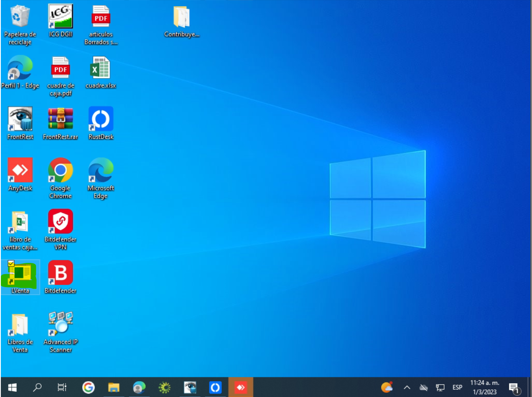Open the Windows Start menu
The height and width of the screenshot is (397, 532).
13,388
